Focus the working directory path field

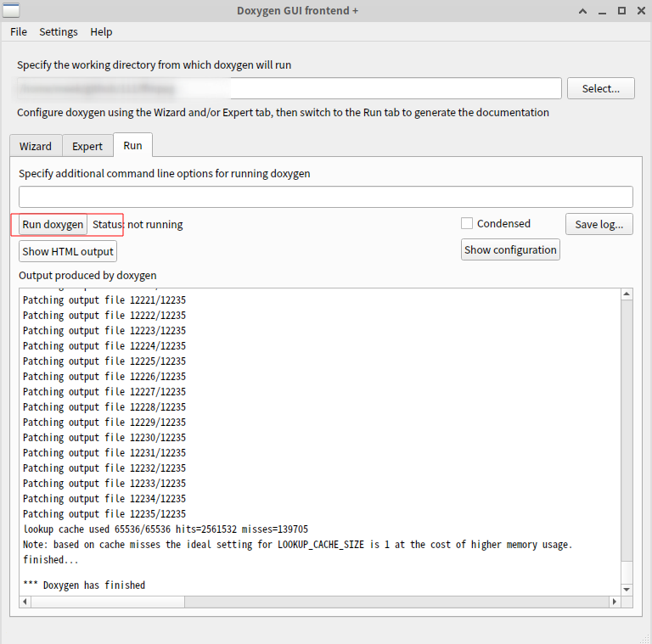pos(289,88)
